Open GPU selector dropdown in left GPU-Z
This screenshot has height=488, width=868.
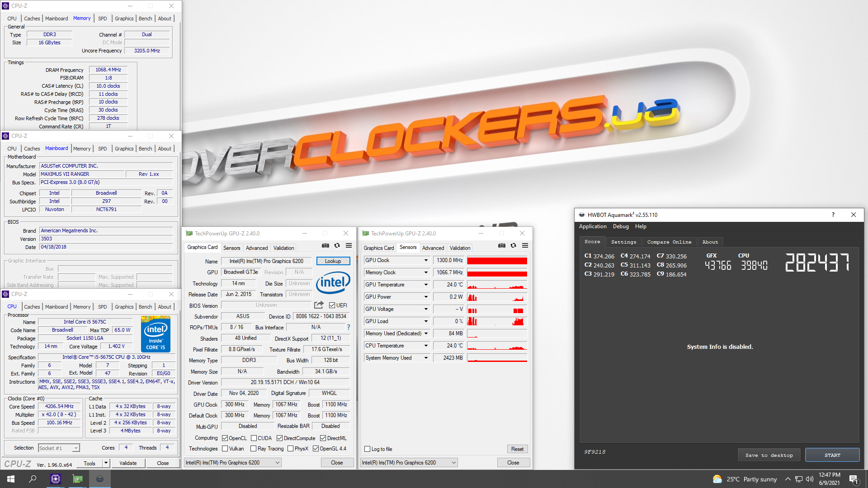click(x=233, y=463)
